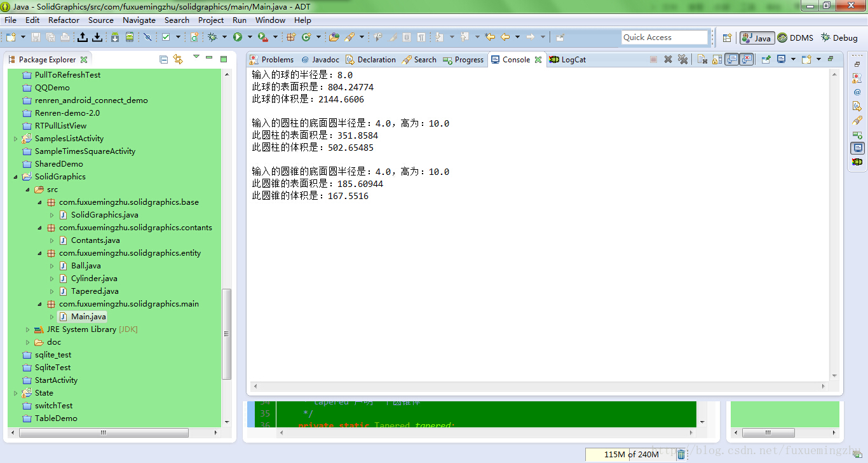Click the Open Perspective icon

(727, 38)
